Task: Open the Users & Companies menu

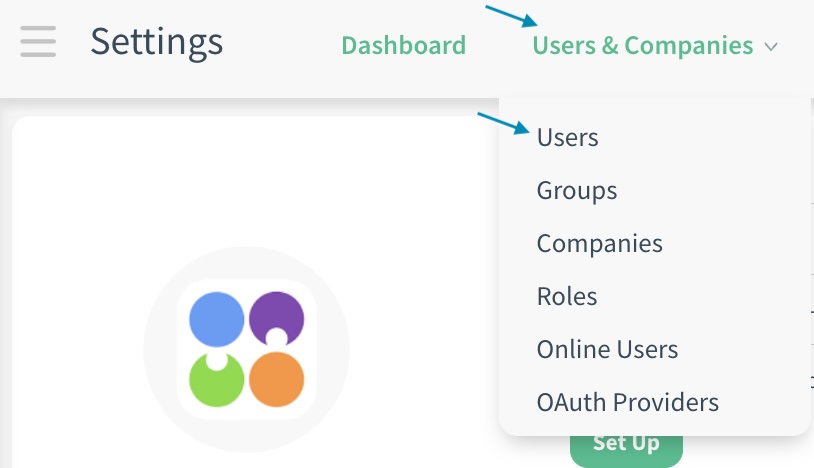Action: coord(642,45)
